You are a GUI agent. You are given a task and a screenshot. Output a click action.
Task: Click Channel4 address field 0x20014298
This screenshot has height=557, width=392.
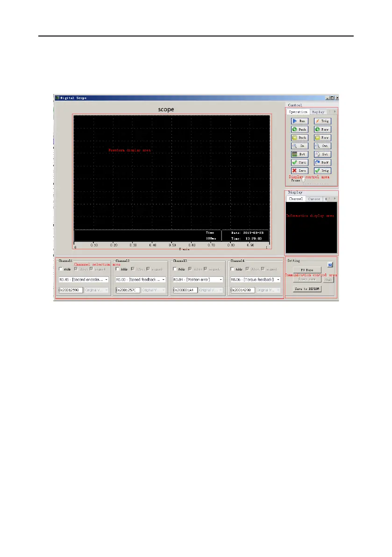(x=242, y=290)
